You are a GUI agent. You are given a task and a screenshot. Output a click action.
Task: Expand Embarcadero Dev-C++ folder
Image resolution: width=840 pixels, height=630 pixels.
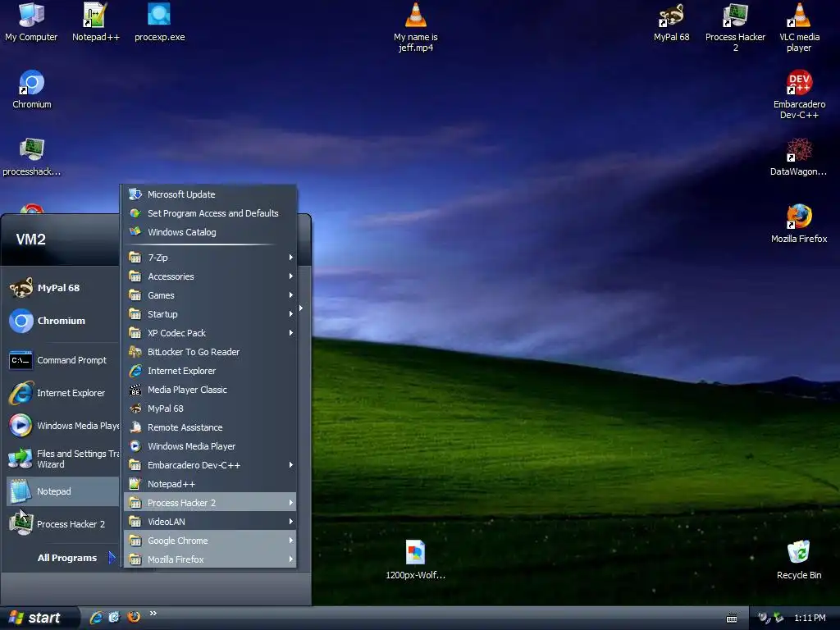point(210,465)
